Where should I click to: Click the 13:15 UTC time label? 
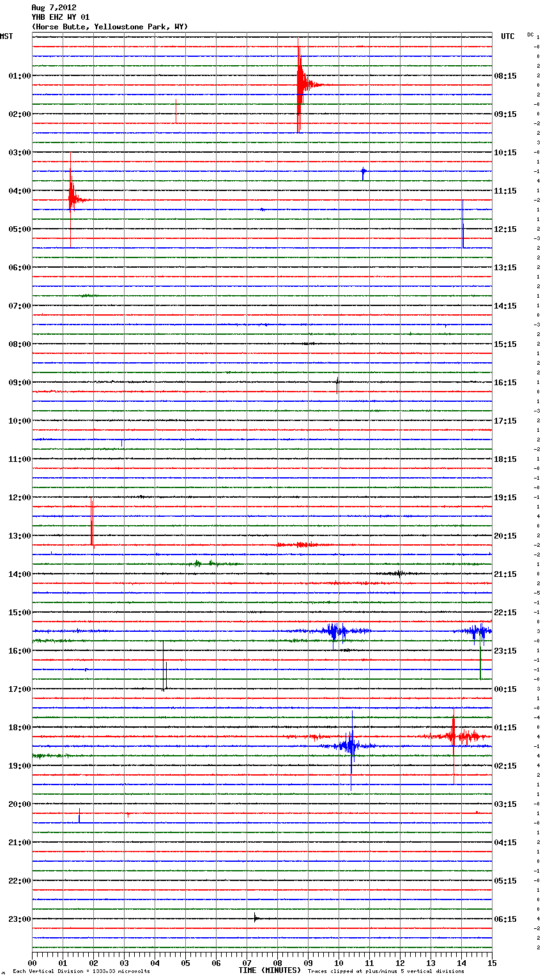pos(505,267)
